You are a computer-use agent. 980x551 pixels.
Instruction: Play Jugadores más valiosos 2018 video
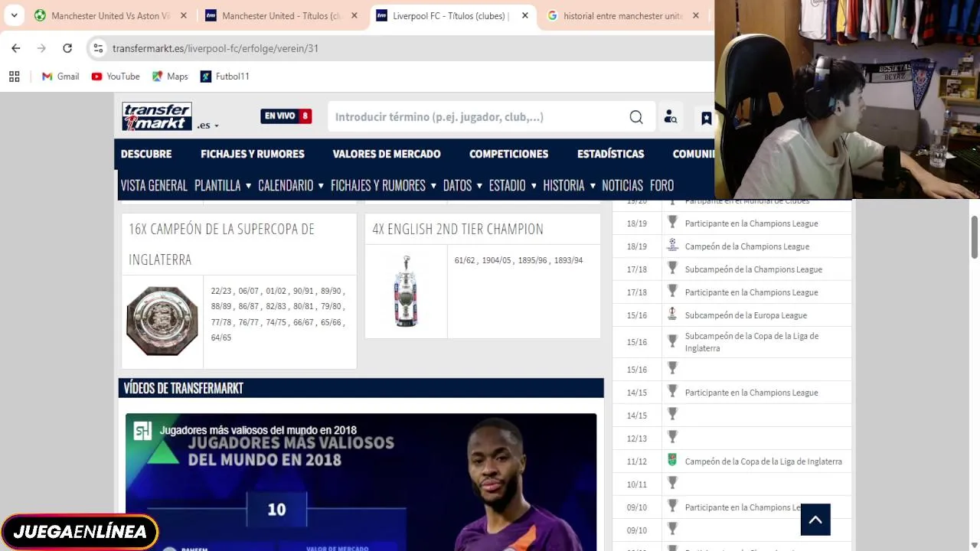coord(361,482)
